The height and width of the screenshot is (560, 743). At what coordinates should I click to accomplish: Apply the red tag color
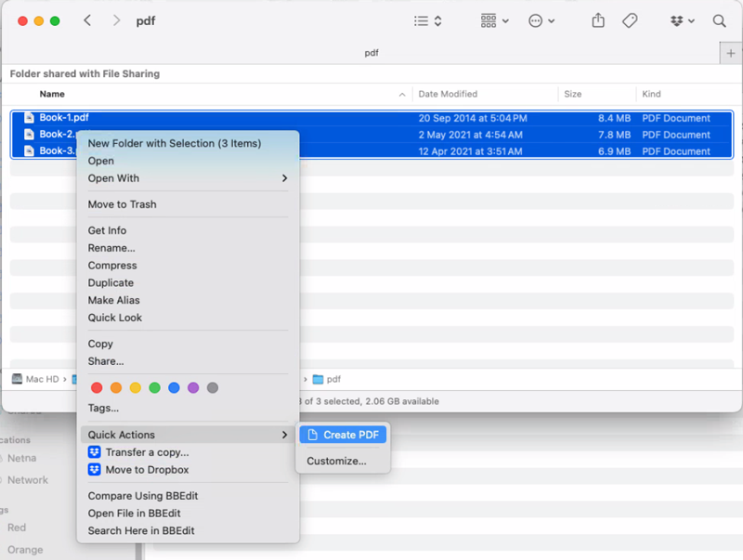(96, 387)
